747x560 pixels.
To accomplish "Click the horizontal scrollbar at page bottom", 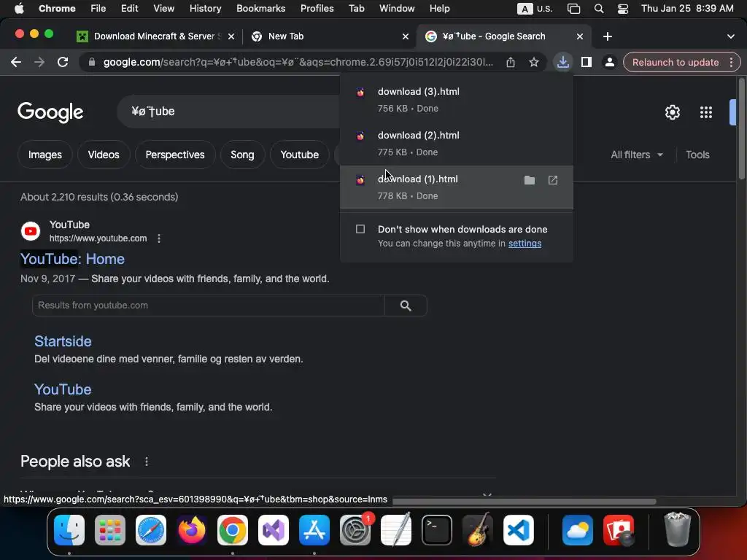I will [x=524, y=502].
